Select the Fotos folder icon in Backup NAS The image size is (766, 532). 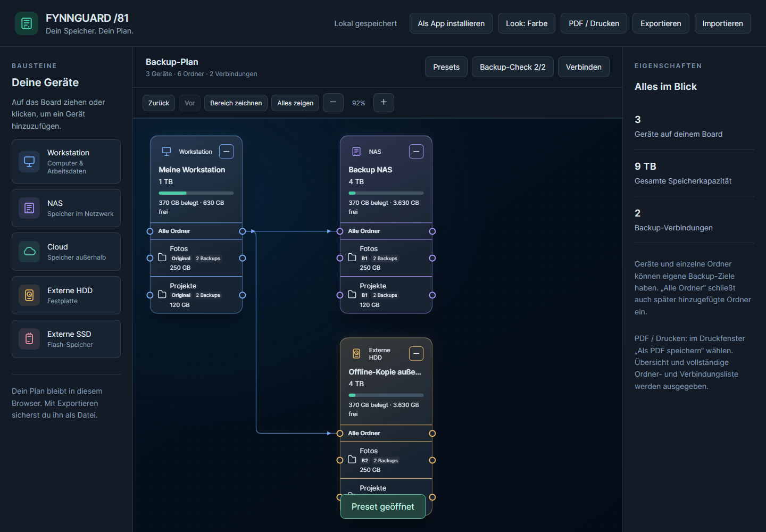click(352, 257)
